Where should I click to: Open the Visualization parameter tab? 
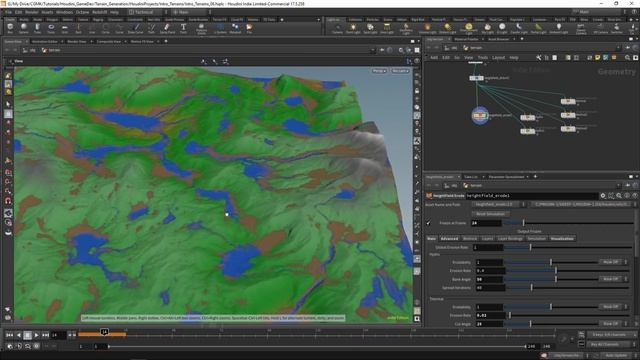tap(562, 238)
